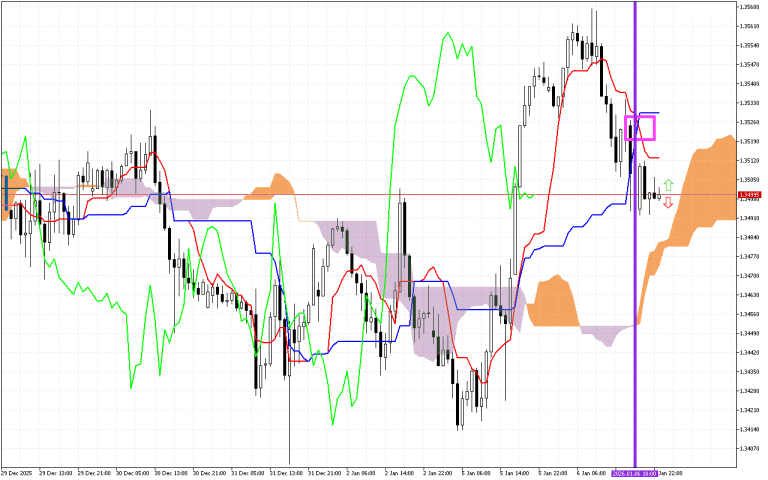Viewport: 768px width, 480px height.
Task: Click the 2 Jan 22:00 time label
Action: [x=439, y=473]
